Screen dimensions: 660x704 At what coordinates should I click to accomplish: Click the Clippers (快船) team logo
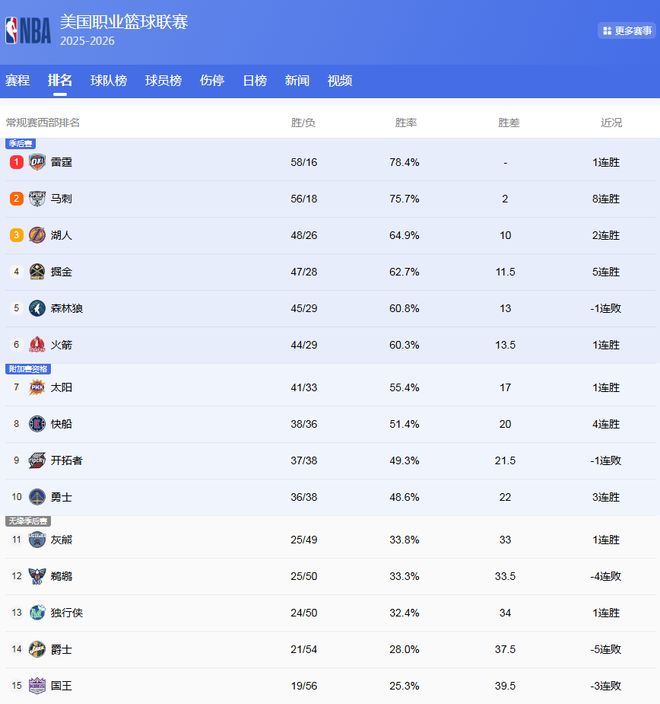tap(37, 424)
